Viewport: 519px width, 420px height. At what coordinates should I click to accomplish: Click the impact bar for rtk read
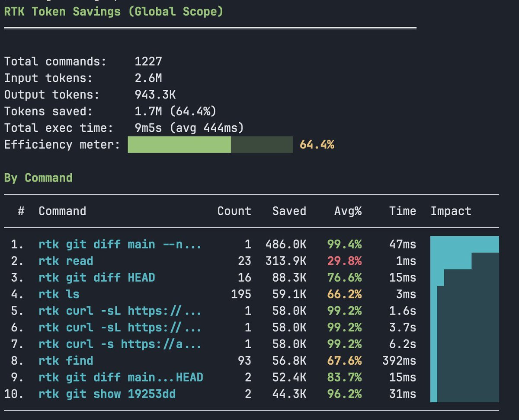(x=451, y=261)
